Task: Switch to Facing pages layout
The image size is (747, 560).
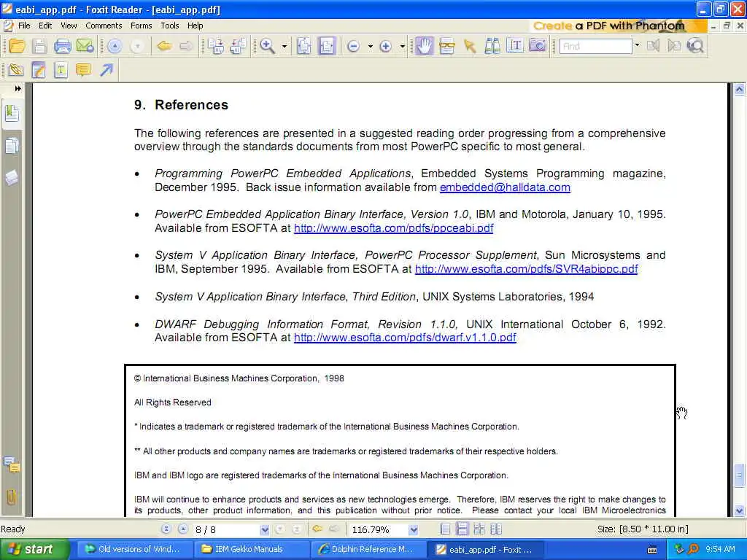Action: (x=479, y=529)
